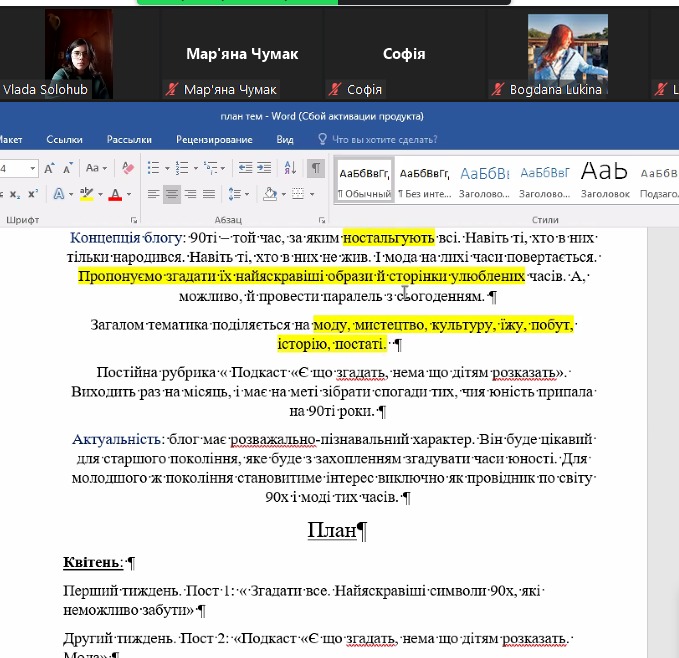Open the Paragraph dialog launcher
The height and width of the screenshot is (658, 679).
(322, 220)
